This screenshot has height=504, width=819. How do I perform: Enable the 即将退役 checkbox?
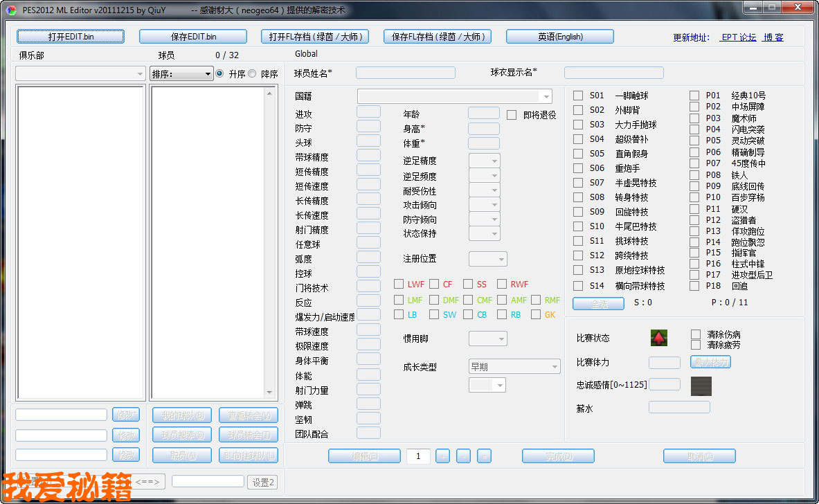[x=512, y=115]
